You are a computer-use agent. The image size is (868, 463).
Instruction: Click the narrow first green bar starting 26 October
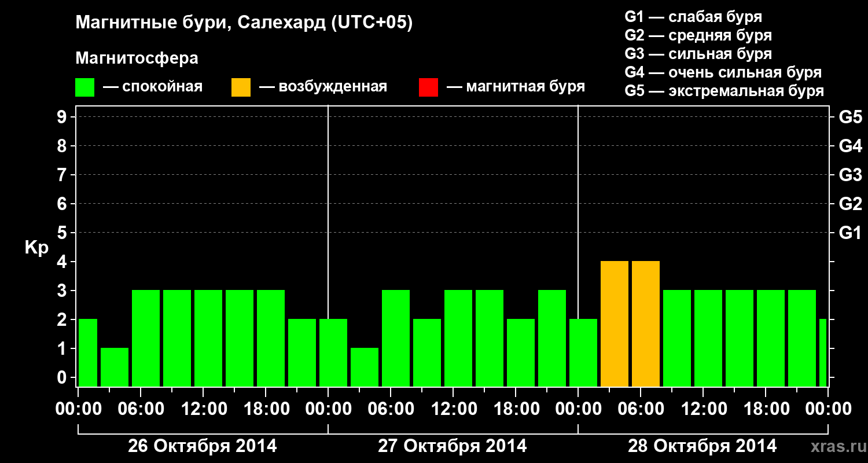coord(88,353)
